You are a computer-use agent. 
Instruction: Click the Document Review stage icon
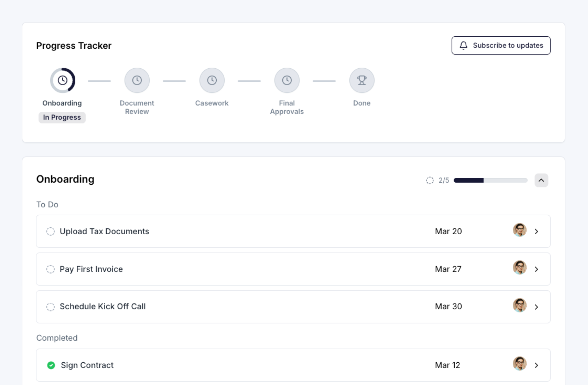click(x=137, y=80)
